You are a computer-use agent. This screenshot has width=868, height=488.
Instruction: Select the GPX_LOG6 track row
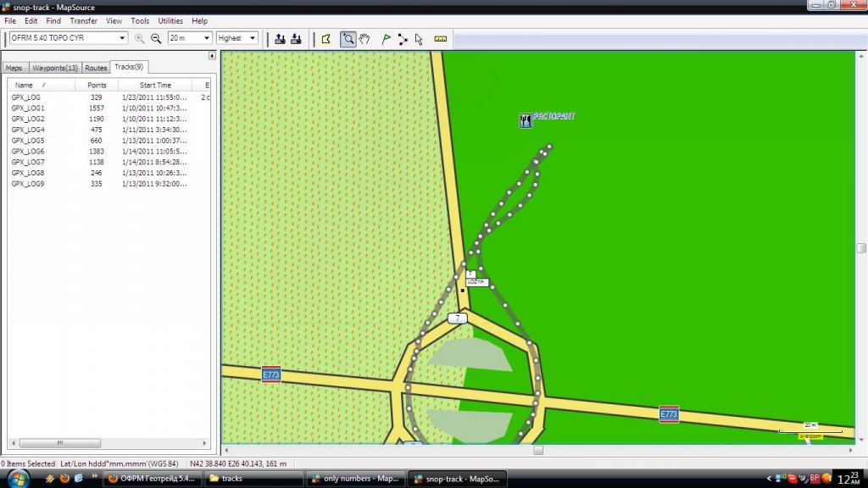coord(28,151)
